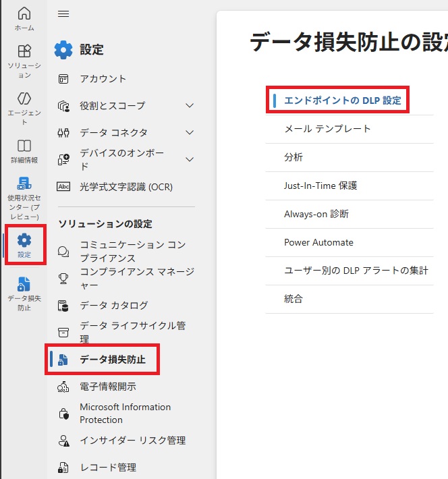Image resolution: width=448 pixels, height=479 pixels.
Task: Open the Just-In-Time 保護 tab
Action: tap(320, 186)
